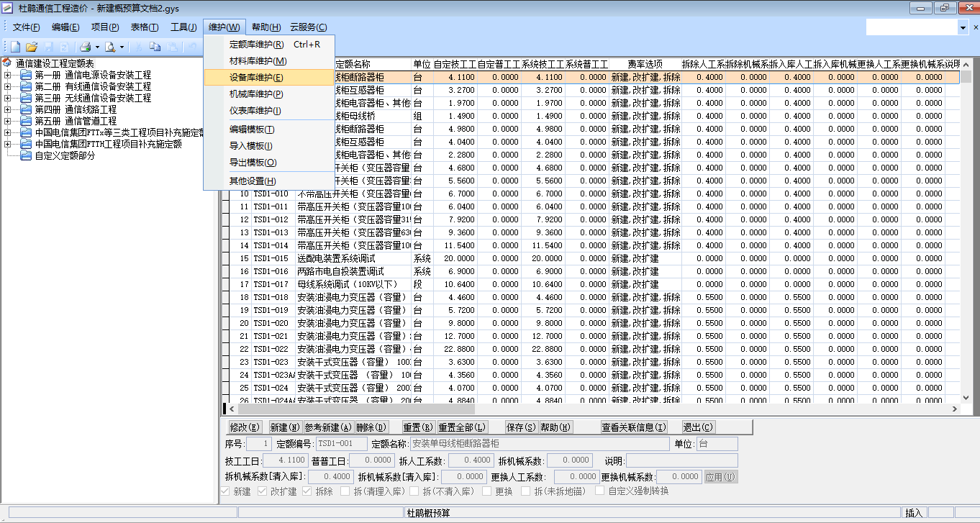
Task: Choose 导入模板(I) from the menu
Action: [x=269, y=146]
